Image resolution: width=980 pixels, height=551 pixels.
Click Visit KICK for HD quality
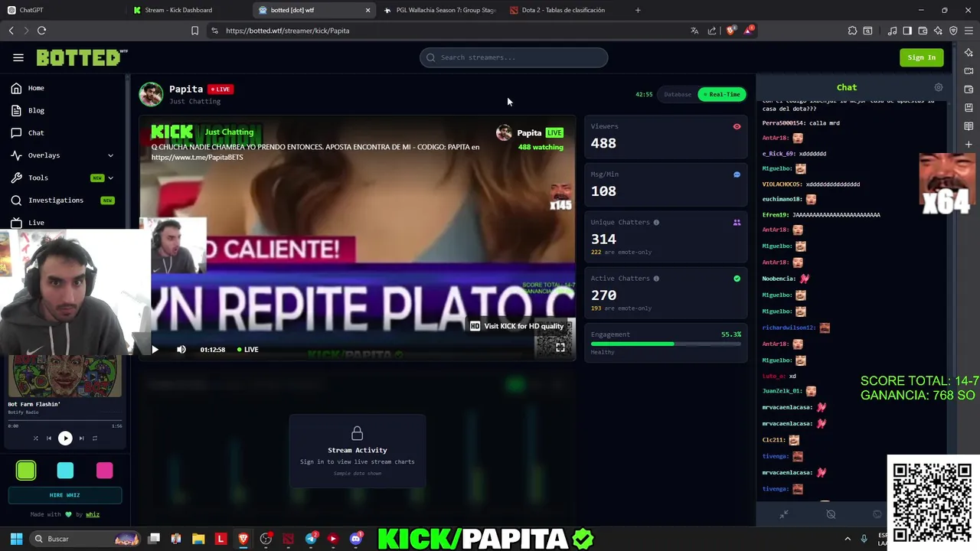tap(518, 326)
